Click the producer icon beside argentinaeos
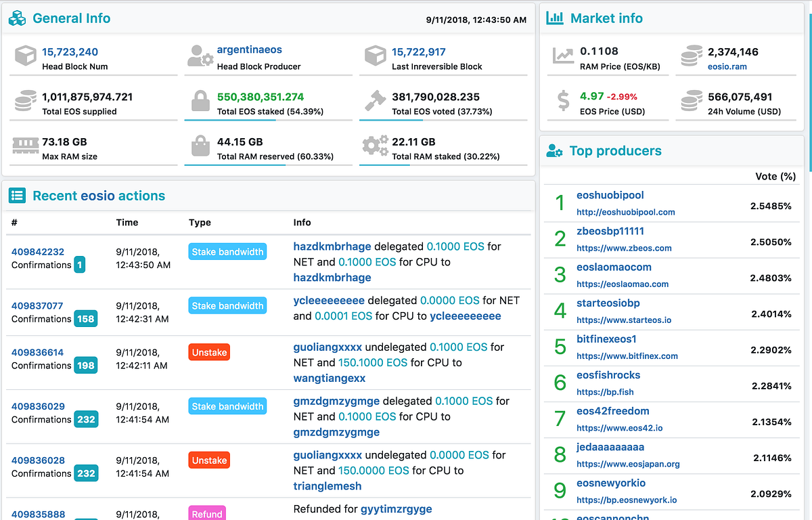Screen dimensions: 812x520 (x=201, y=54)
